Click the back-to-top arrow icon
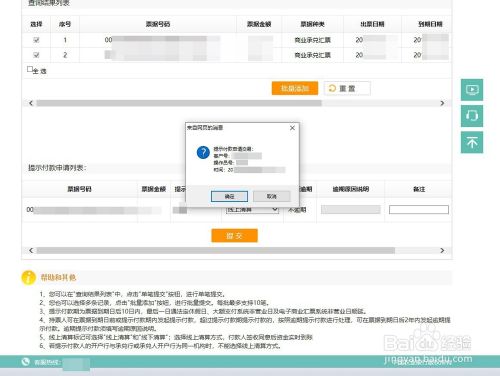500x376 pixels. pos(472,142)
